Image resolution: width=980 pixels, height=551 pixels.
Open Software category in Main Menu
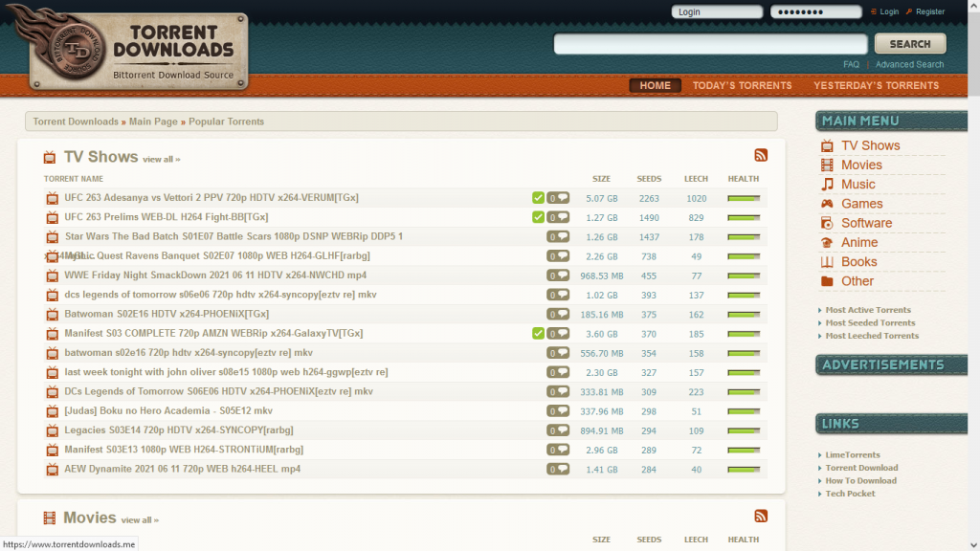pos(866,223)
